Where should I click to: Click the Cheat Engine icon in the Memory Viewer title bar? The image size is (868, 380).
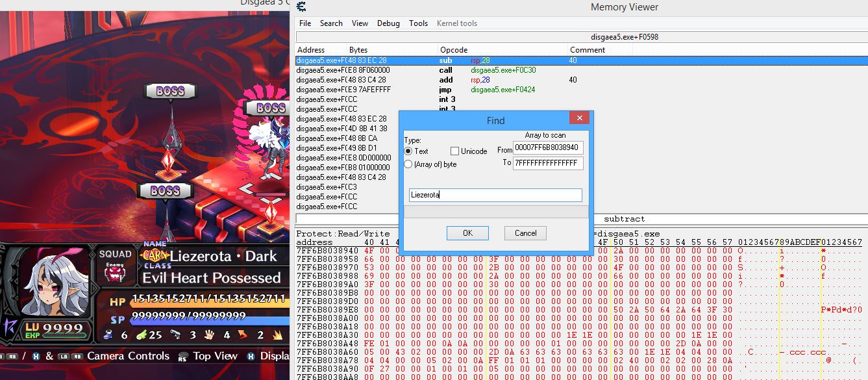pos(301,7)
